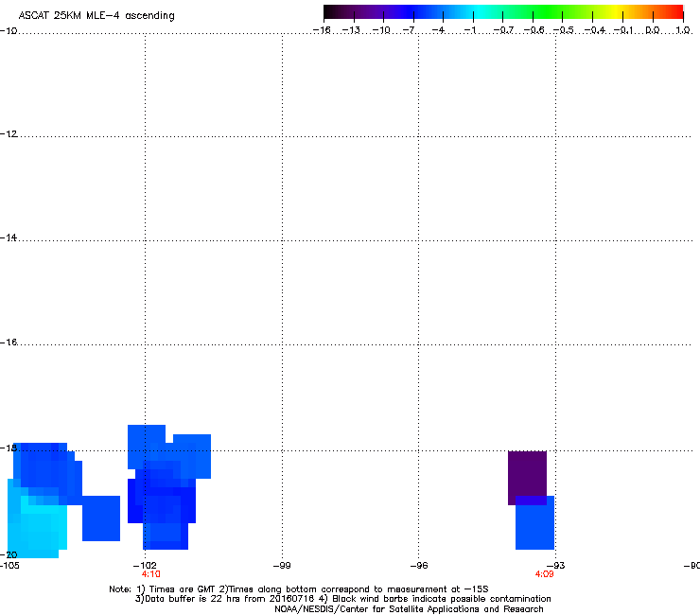Select the -99 longitude axis label

click(282, 566)
